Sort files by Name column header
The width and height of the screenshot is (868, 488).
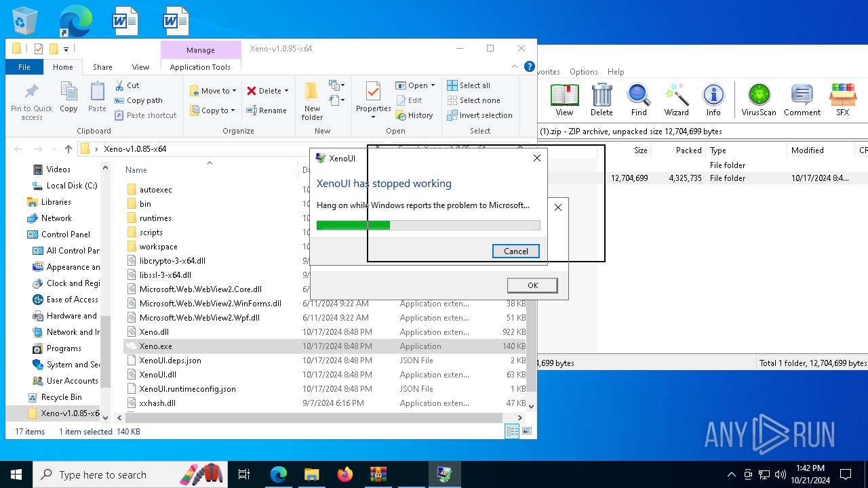click(136, 170)
